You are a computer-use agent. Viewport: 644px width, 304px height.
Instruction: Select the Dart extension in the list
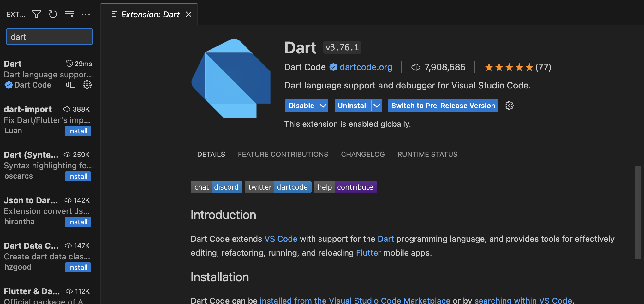pyautogui.click(x=50, y=74)
